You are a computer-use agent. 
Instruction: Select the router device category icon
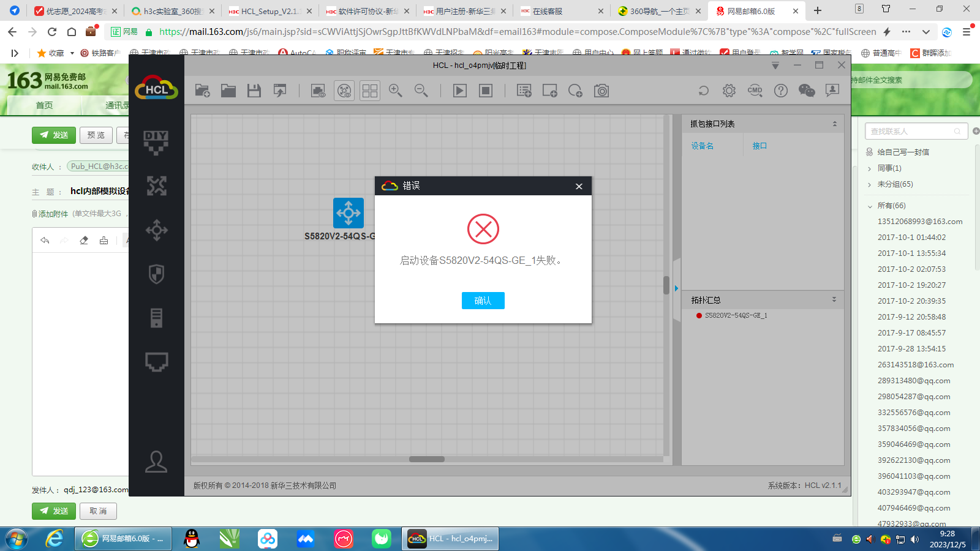156,186
